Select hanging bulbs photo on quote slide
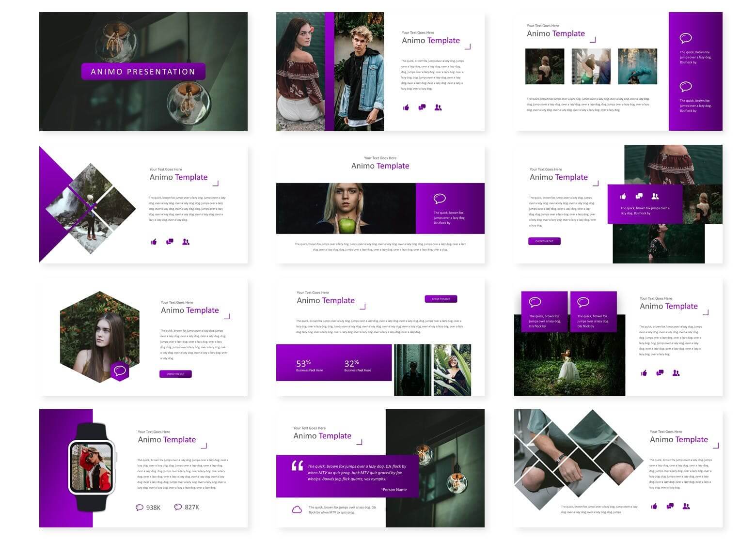 (435, 468)
